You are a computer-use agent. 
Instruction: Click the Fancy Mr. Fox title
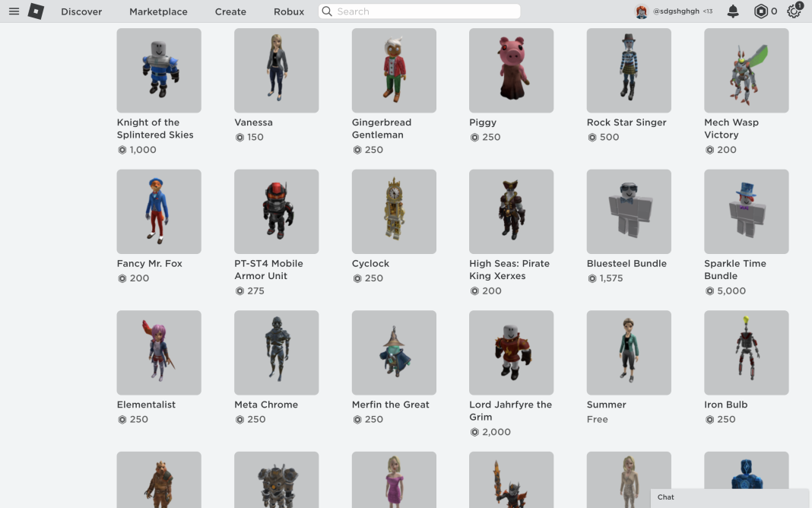[x=150, y=264]
